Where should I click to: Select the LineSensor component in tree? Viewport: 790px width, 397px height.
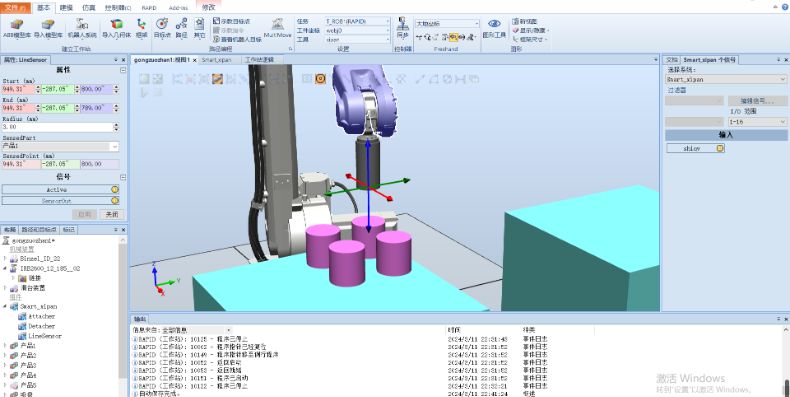click(45, 336)
